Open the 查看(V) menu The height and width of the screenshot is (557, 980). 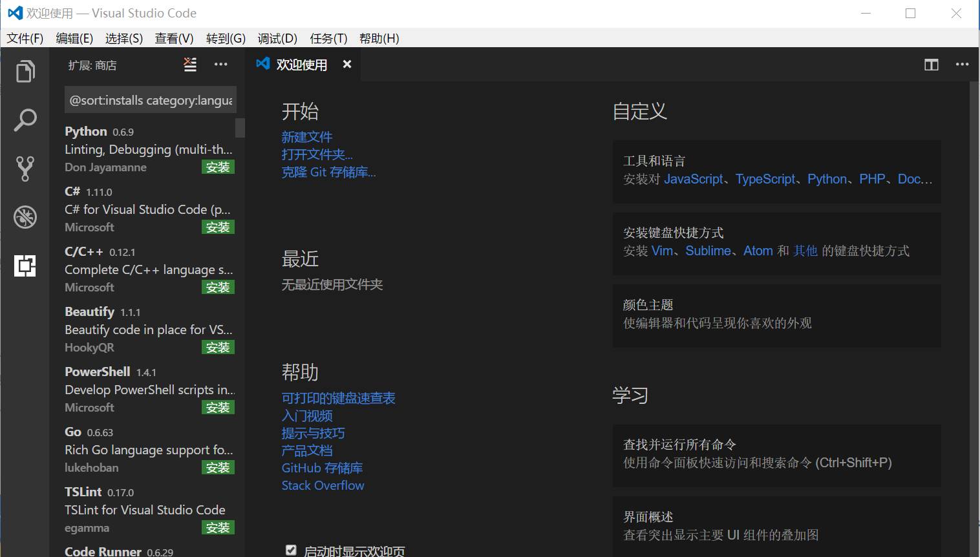click(175, 38)
